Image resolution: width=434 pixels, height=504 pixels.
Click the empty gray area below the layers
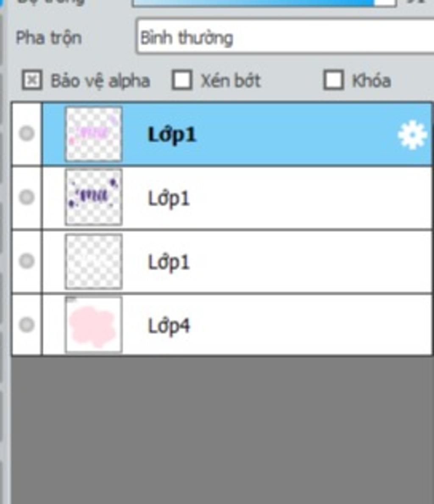[222, 429]
